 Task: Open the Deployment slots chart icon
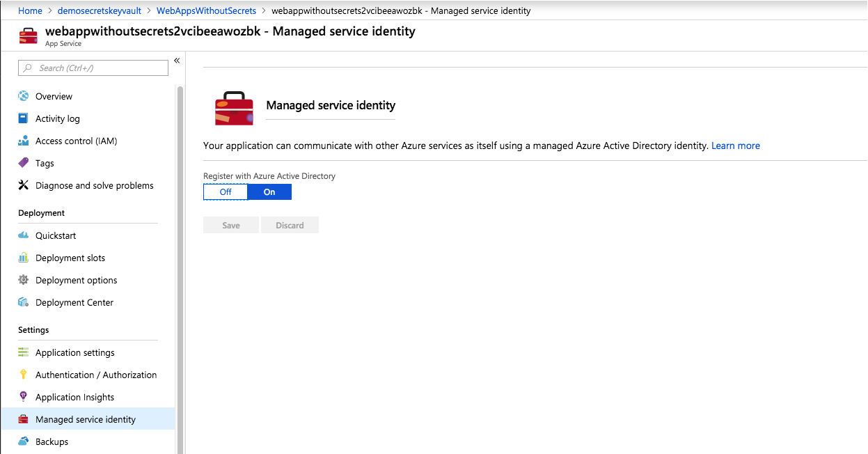(x=24, y=258)
